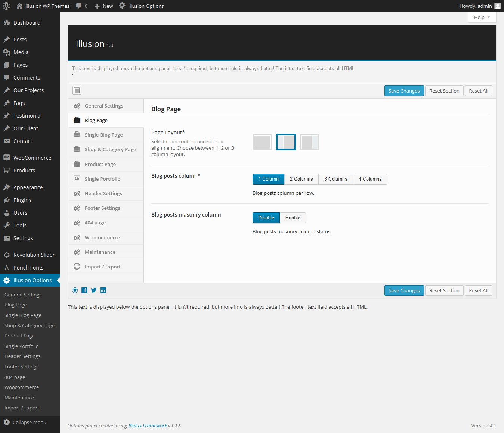This screenshot has width=504, height=433.
Task: Open the Woocommerce tab in the options panel
Action: click(x=106, y=237)
